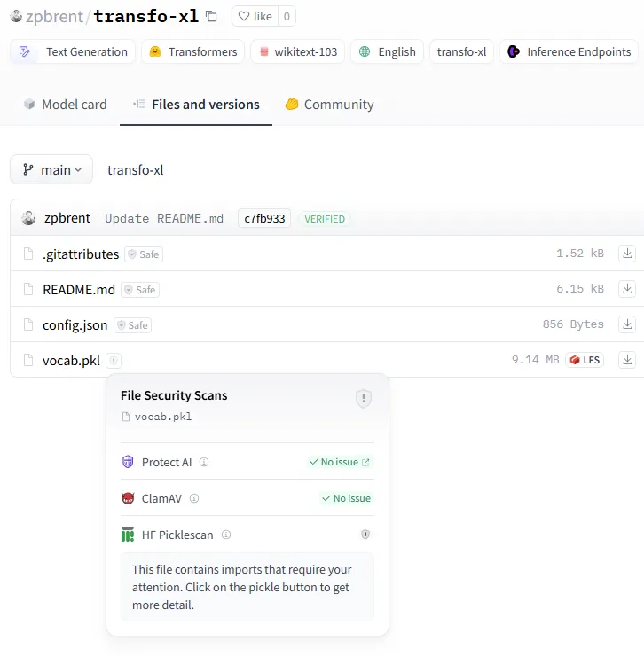
Task: Select the 9.14 MB file size
Action: click(x=535, y=360)
